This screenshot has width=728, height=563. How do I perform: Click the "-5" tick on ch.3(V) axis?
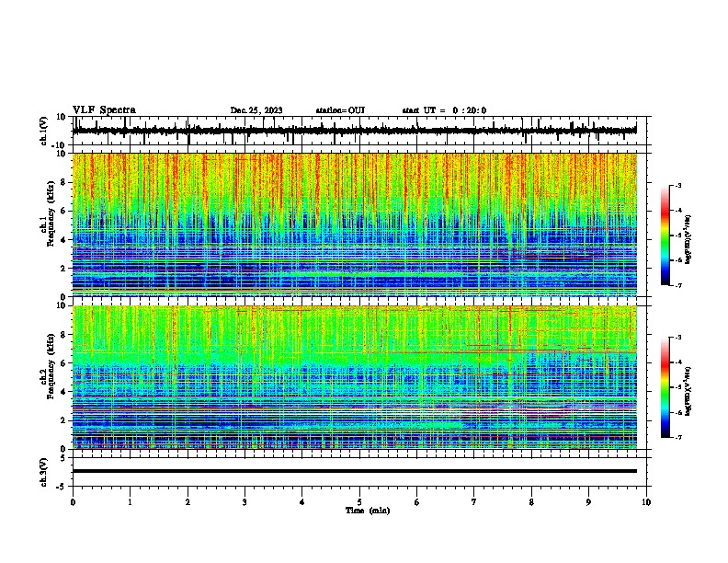(x=63, y=487)
